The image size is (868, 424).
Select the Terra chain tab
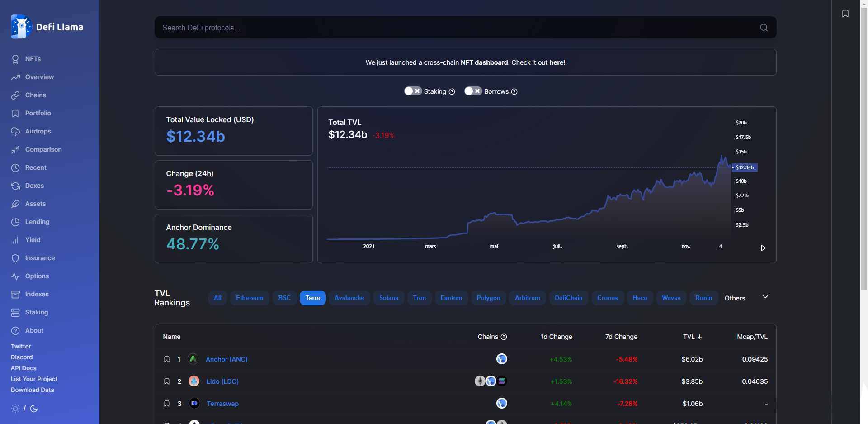pos(313,298)
